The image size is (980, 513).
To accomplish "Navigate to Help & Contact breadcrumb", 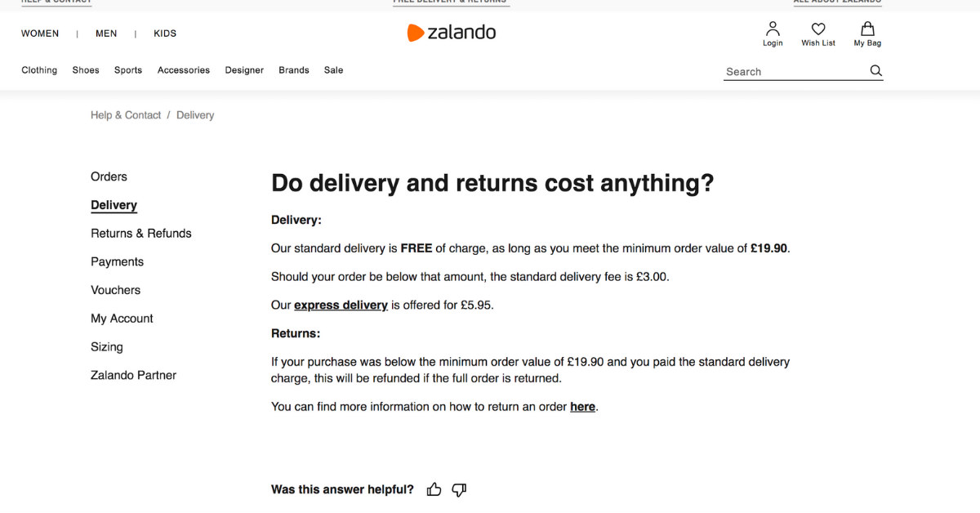I will pos(126,115).
